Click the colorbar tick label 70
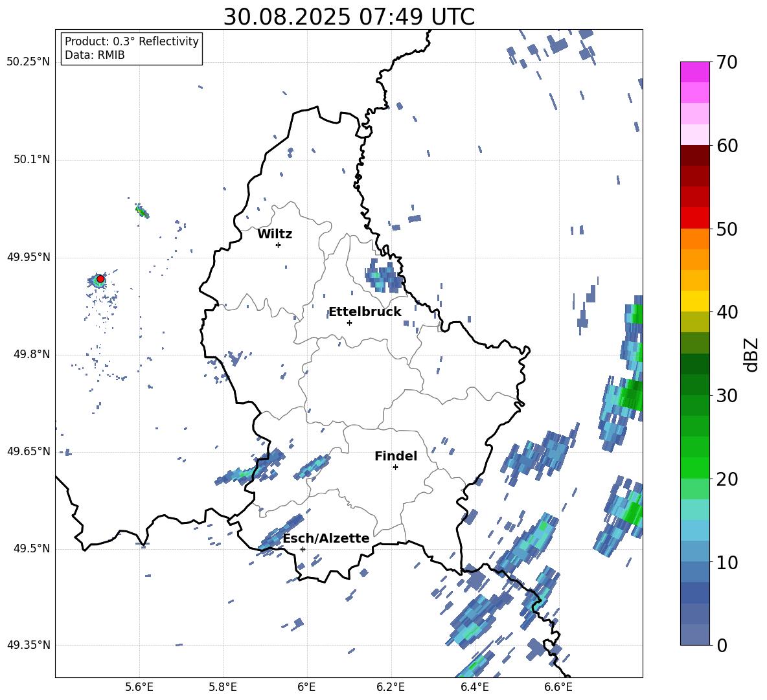The height and width of the screenshot is (700, 767). (727, 62)
